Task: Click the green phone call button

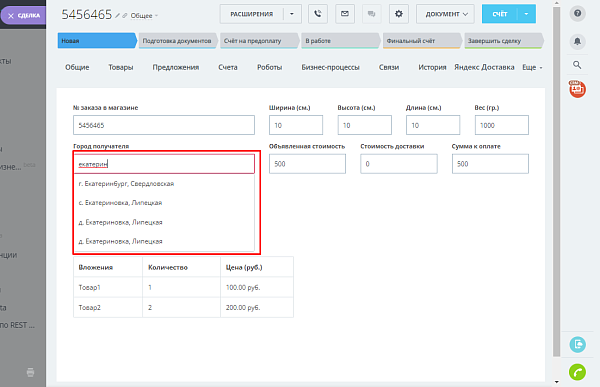Action: [577, 372]
